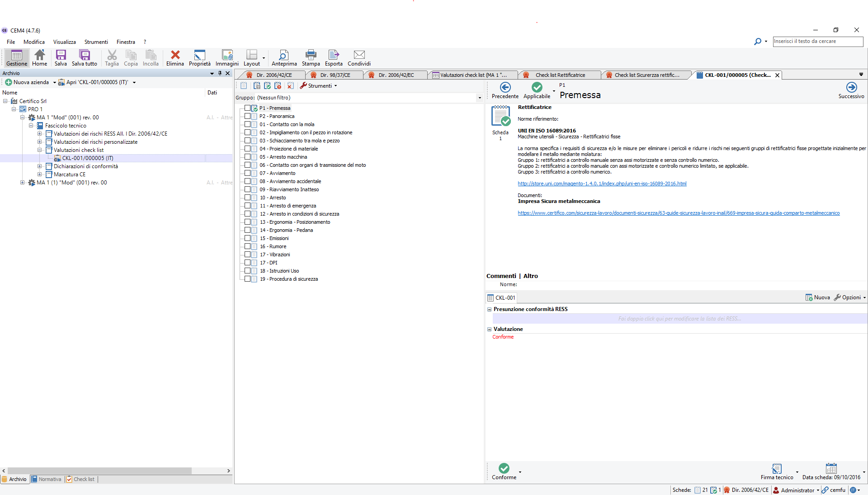Enable checkbox for 16 - Rumore

tap(247, 246)
